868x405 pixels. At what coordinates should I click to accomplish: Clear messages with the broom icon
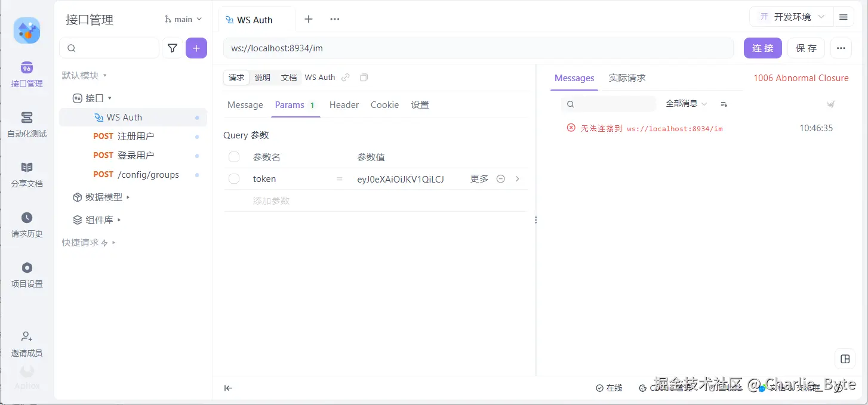click(830, 104)
